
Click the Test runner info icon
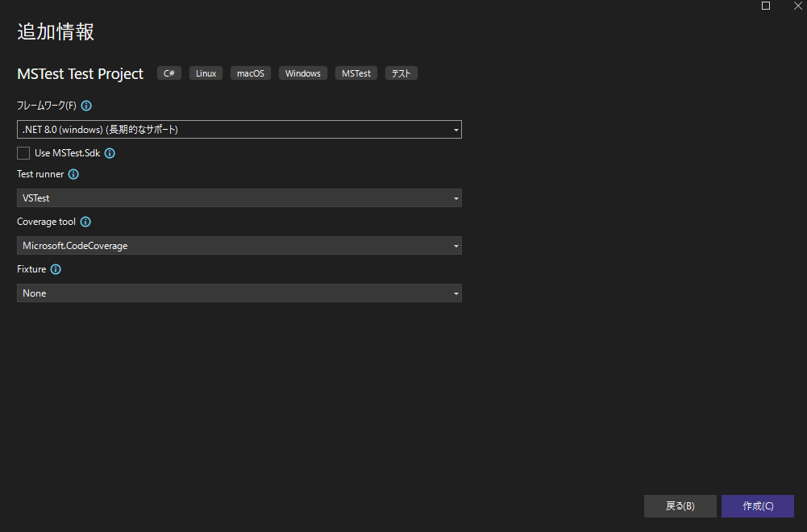(73, 174)
